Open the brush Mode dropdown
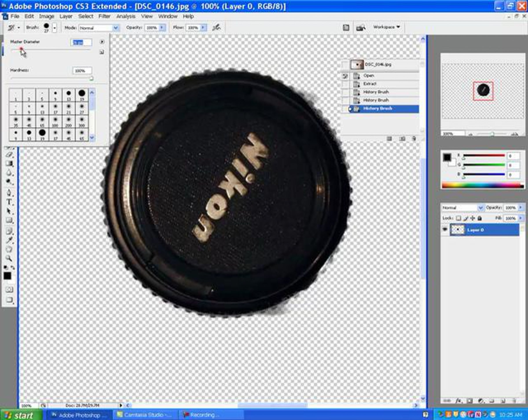Screen dimensions: 528x420 115,28
